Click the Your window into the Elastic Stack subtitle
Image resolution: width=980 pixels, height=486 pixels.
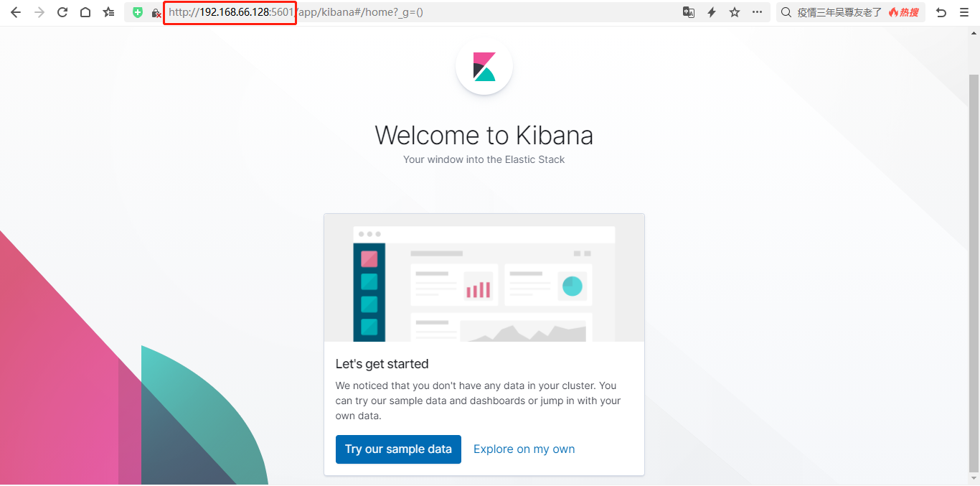(x=484, y=159)
